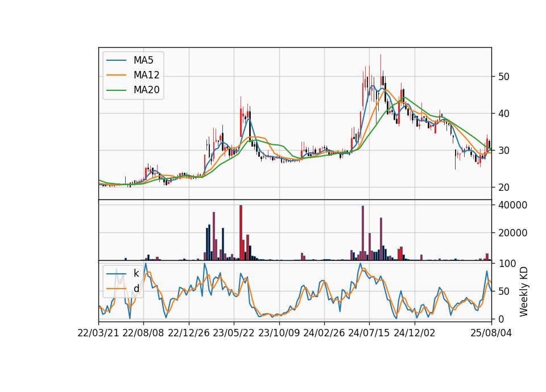
Task: Click the blue MA5 legend line sample
Action: 116,60
